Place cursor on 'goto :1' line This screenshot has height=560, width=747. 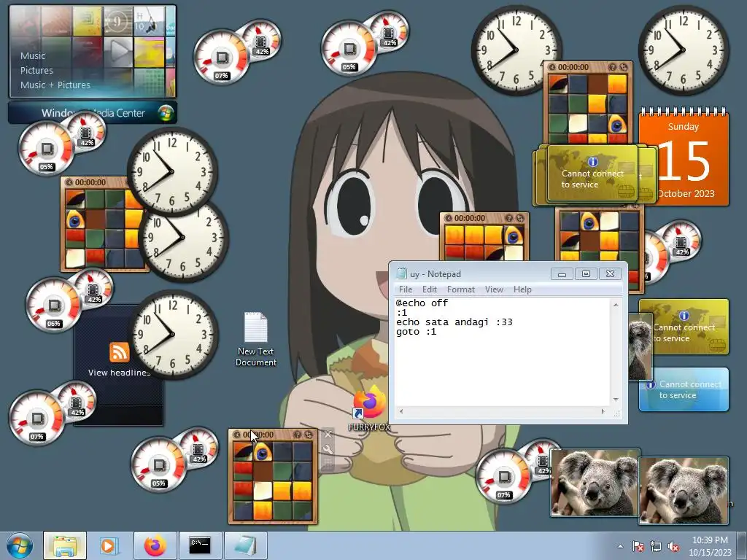click(x=416, y=332)
